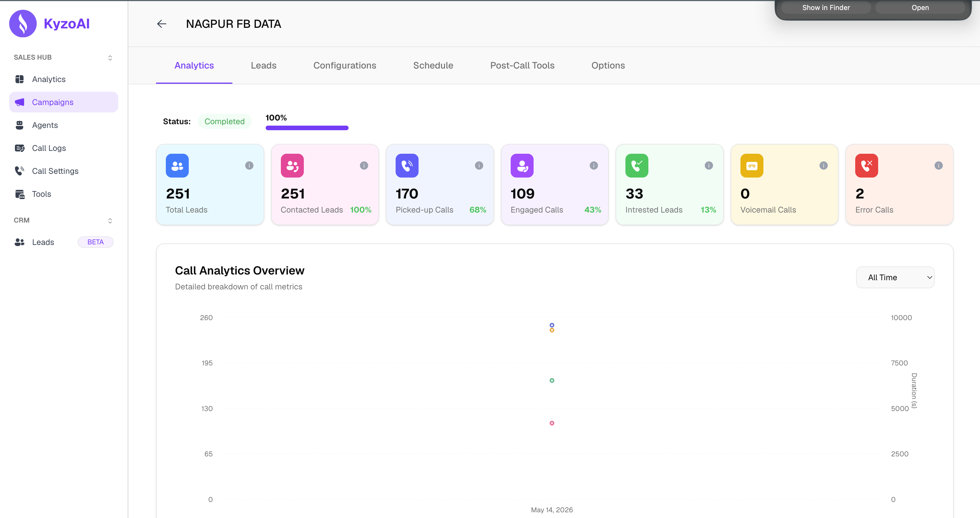
Task: Collapse the SALES HUB section
Action: [x=110, y=58]
